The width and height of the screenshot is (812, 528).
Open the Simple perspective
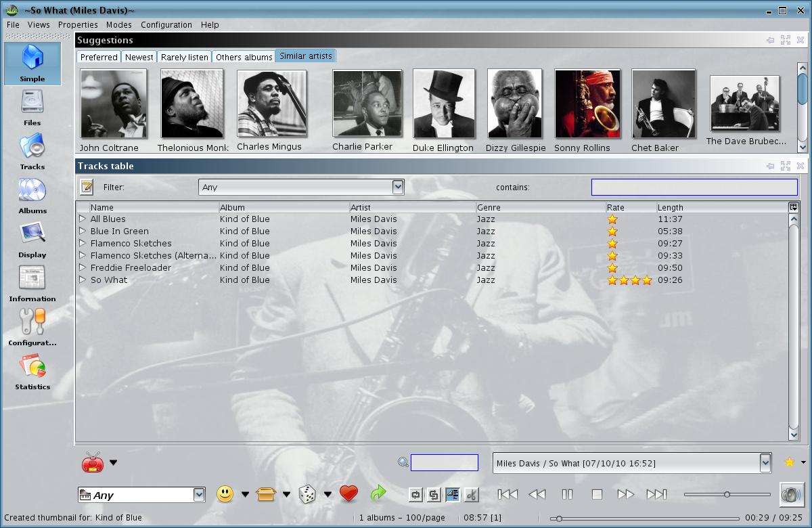click(32, 64)
